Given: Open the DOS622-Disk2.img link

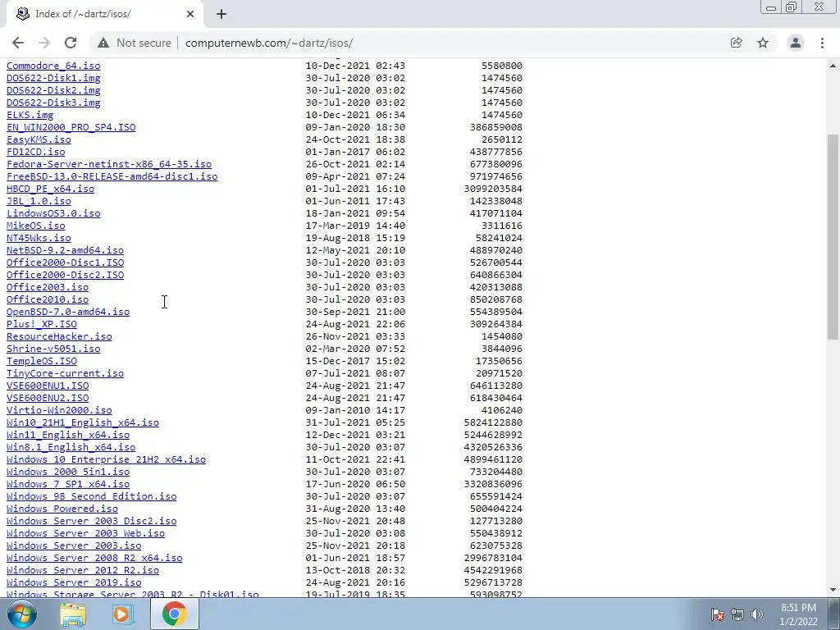Looking at the screenshot, I should 53,90.
